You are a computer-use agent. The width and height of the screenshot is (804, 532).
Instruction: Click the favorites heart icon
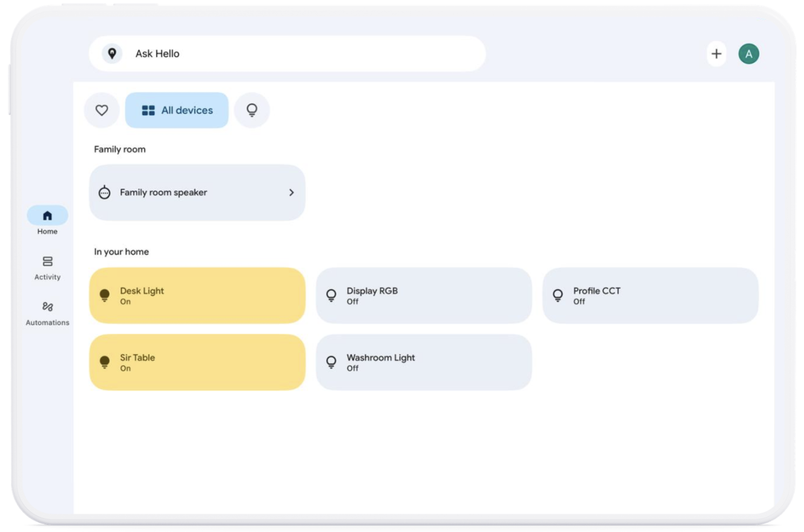pyautogui.click(x=101, y=110)
